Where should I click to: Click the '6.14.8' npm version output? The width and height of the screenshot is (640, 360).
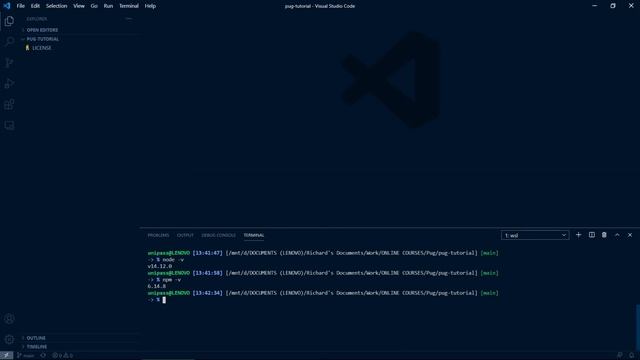[x=157, y=287]
